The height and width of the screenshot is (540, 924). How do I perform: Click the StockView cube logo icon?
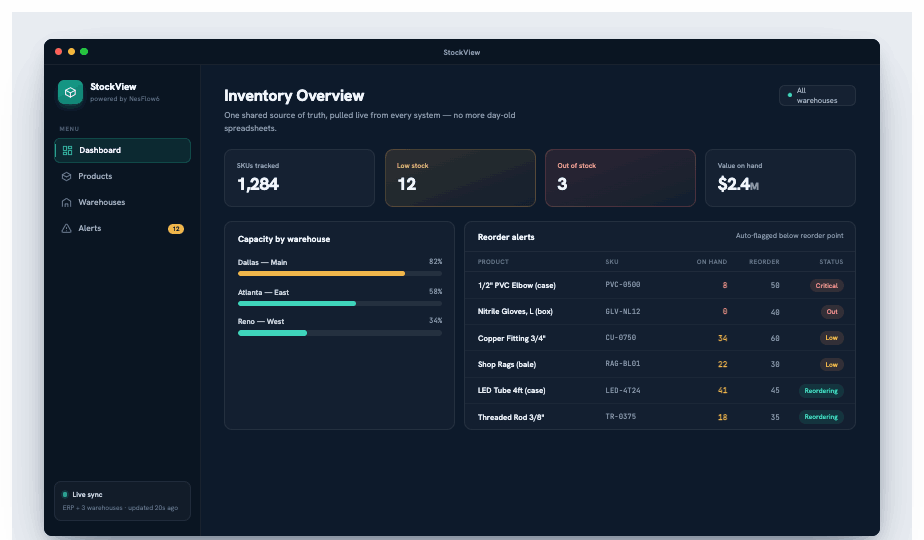pyautogui.click(x=70, y=93)
